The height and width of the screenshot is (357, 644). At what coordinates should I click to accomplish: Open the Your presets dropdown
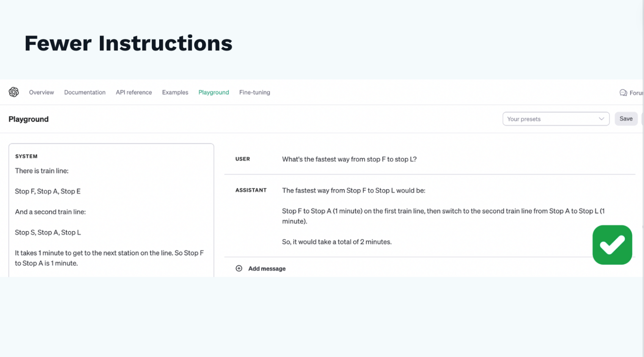(556, 119)
